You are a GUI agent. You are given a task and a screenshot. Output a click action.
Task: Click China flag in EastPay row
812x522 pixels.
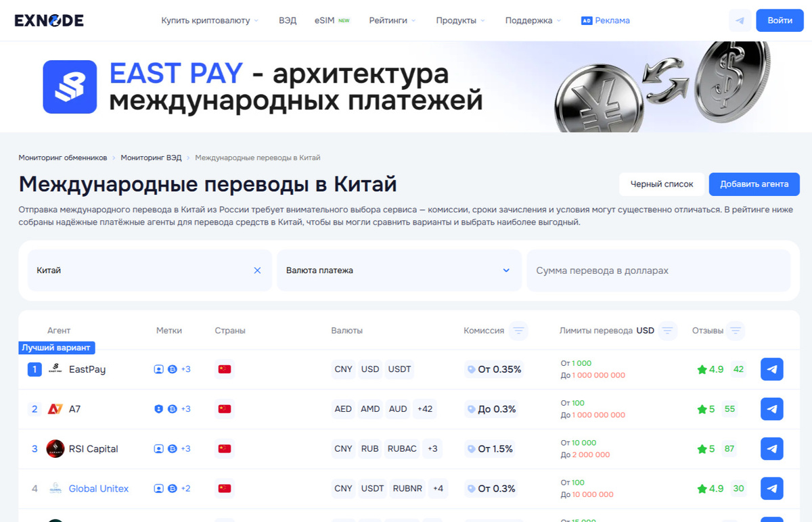point(225,369)
